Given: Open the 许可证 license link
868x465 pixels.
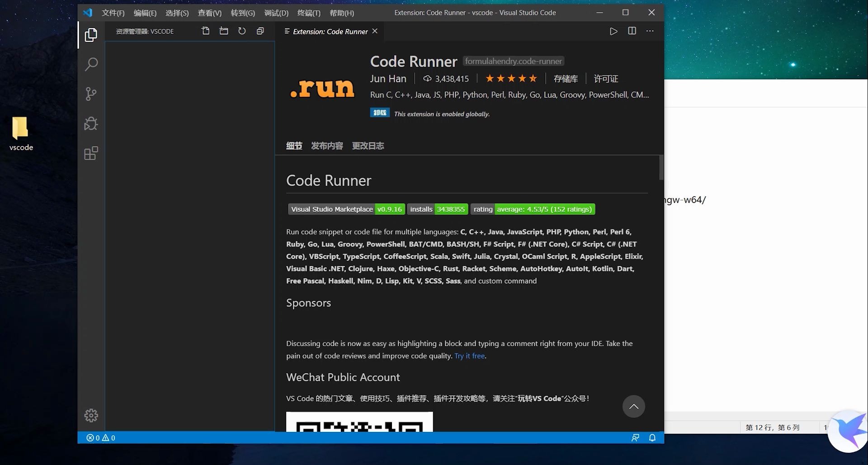Looking at the screenshot, I should click(x=606, y=79).
